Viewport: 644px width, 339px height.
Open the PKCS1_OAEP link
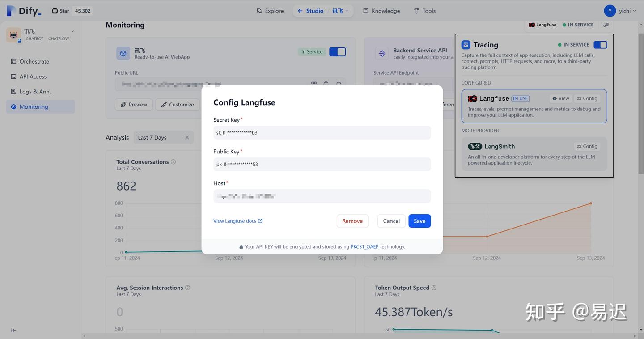364,246
